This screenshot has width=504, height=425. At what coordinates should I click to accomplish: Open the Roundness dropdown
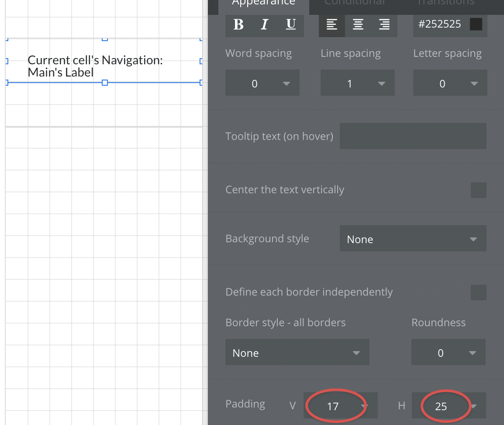[448, 353]
